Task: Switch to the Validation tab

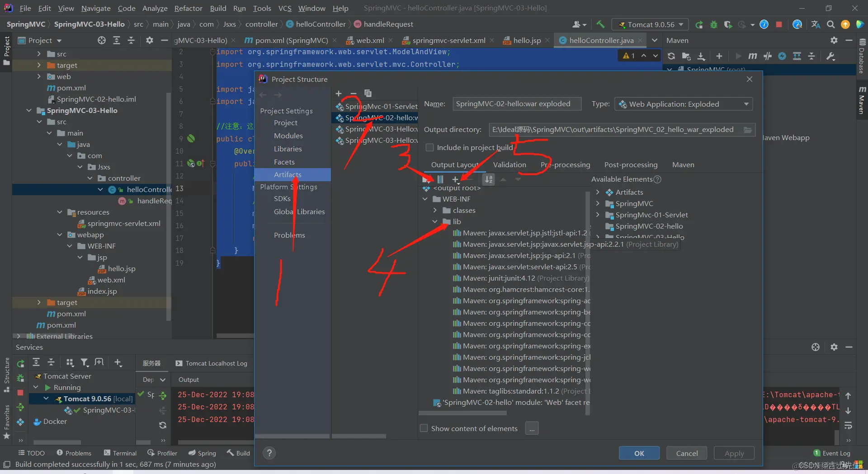Action: click(x=509, y=164)
